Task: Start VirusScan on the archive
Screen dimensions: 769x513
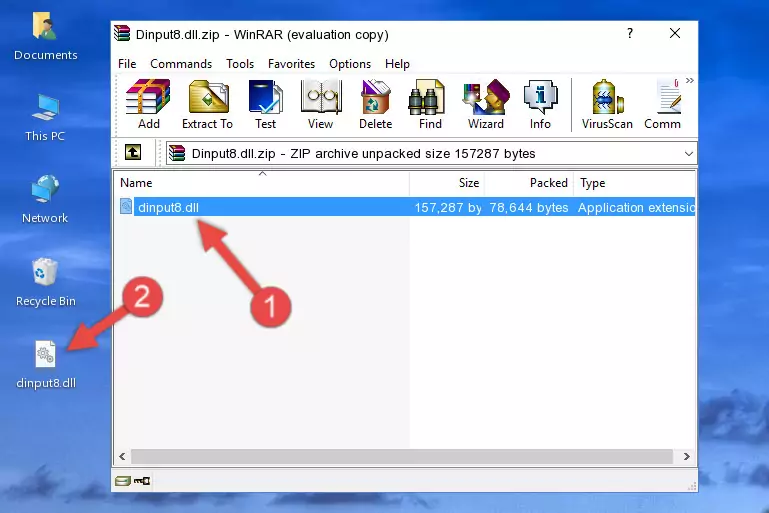Action: click(607, 104)
